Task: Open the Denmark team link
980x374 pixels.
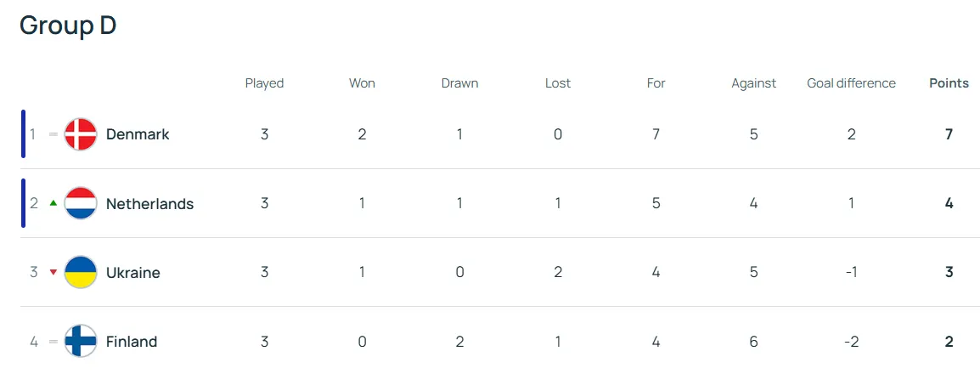Action: (x=138, y=133)
